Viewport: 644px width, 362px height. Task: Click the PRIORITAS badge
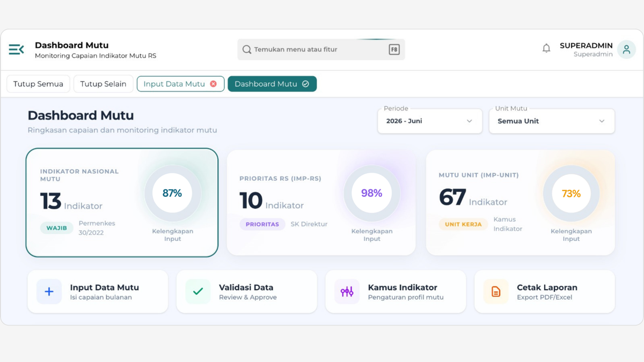point(262,224)
